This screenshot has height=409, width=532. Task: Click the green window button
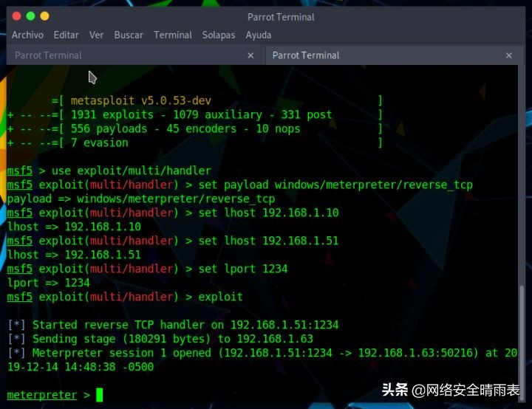(30, 16)
